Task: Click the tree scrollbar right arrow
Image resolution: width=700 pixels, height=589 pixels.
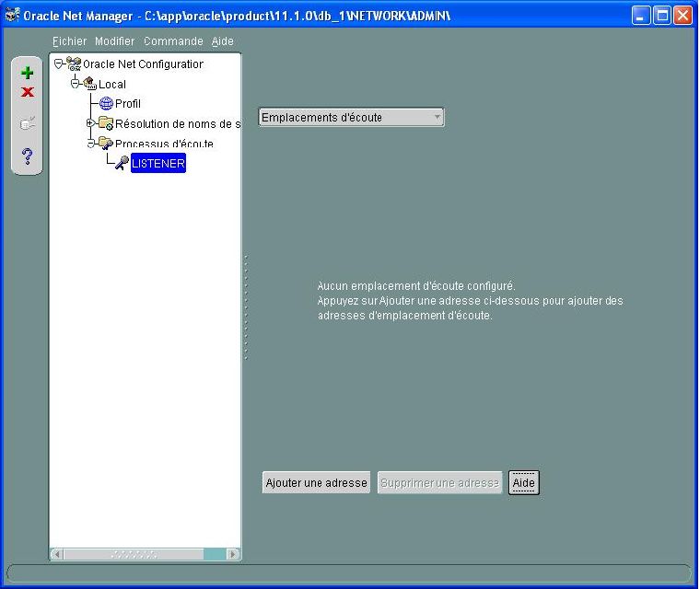Action: point(232,554)
